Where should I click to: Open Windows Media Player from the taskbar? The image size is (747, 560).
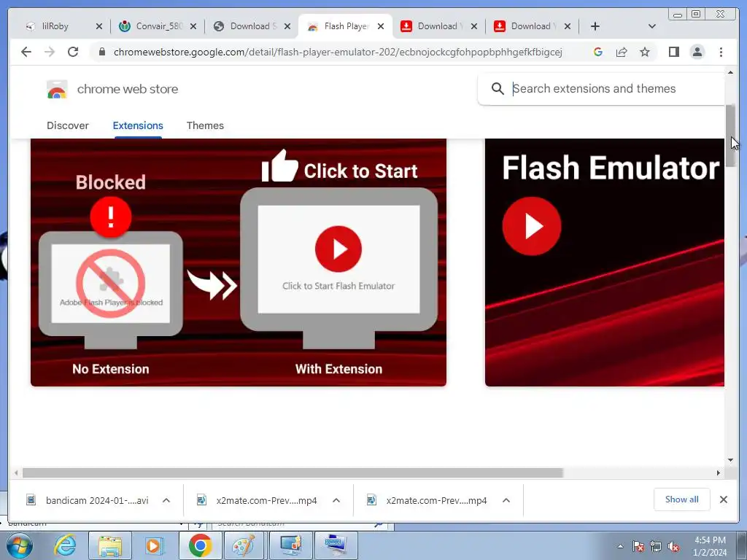click(155, 545)
